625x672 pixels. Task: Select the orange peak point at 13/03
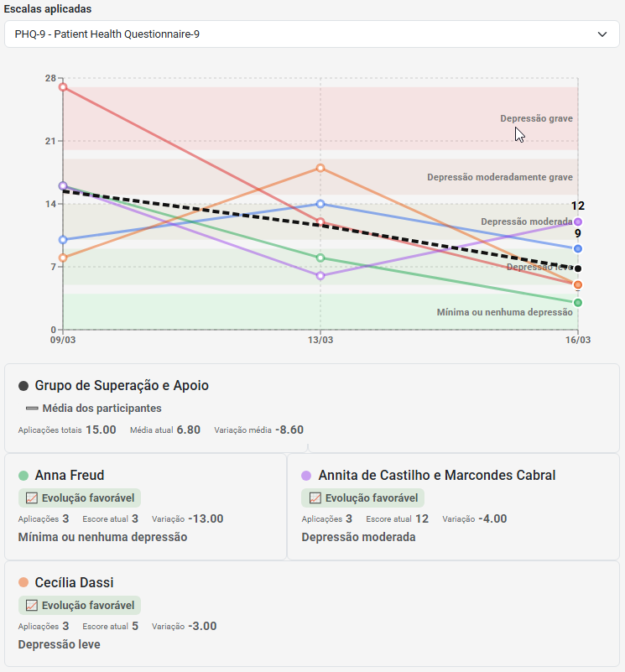[x=320, y=168]
